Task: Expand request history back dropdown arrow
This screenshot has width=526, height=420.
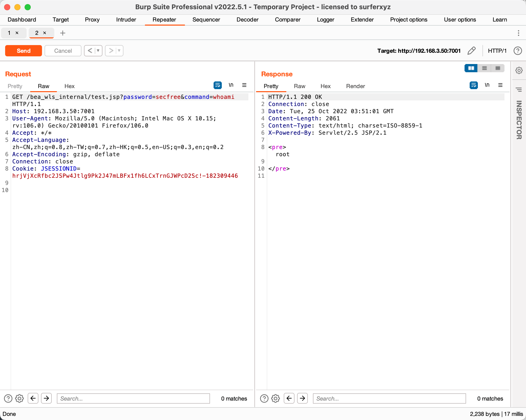Action: (98, 51)
